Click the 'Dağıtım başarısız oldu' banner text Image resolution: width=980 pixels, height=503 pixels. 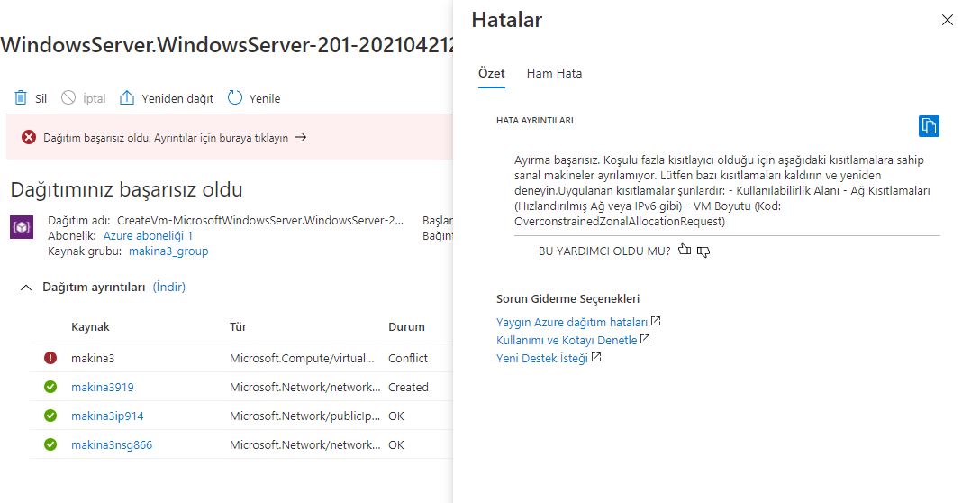[166, 138]
